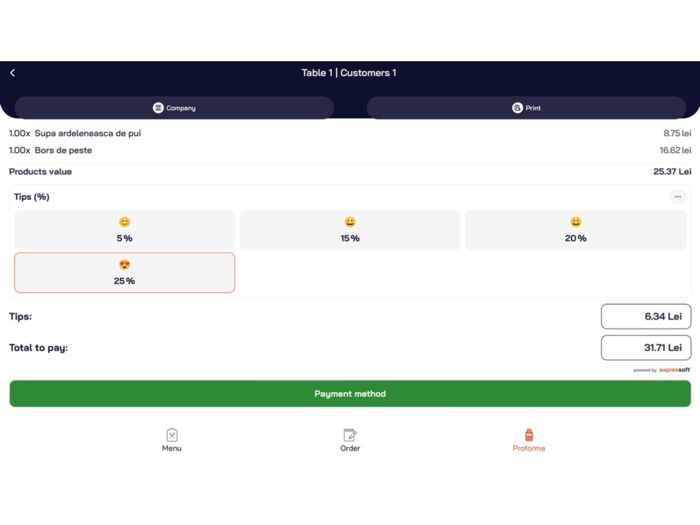Print the proforma receipt
This screenshot has height=525, width=700.
[526, 108]
